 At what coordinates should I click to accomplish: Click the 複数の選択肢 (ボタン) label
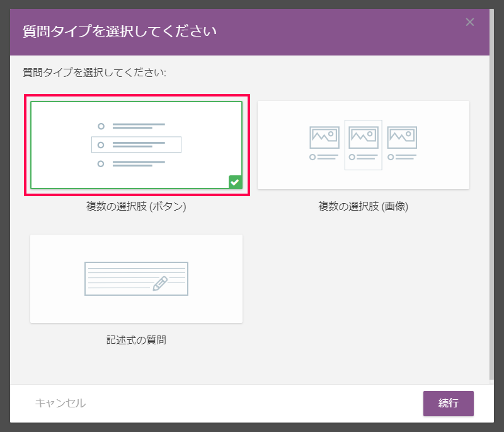tap(136, 206)
